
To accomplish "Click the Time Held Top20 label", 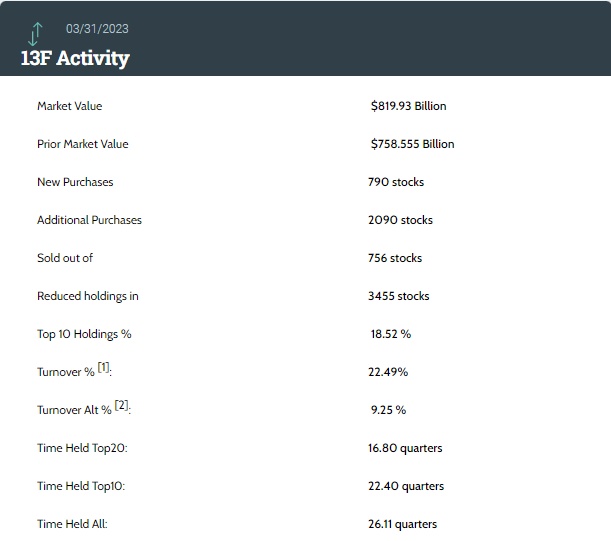I will coord(82,448).
